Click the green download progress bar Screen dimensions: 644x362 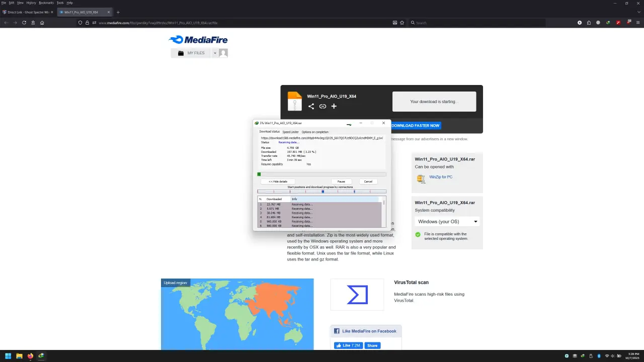coord(321,174)
